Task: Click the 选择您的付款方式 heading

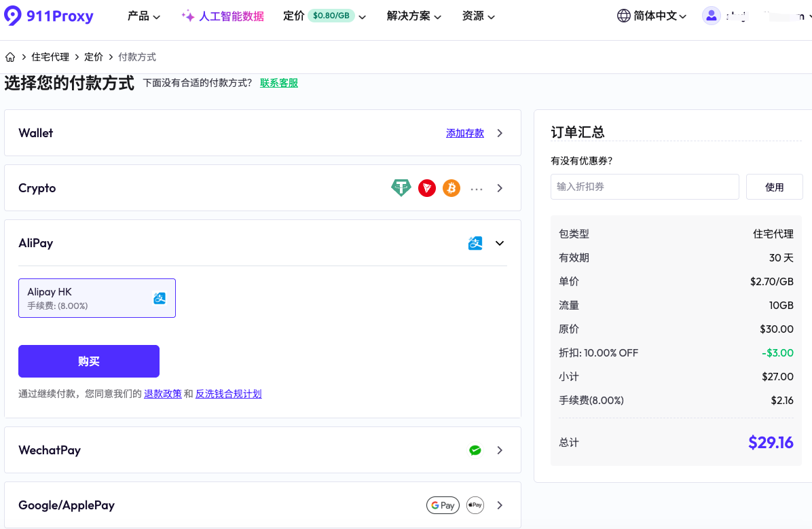Action: tap(69, 83)
